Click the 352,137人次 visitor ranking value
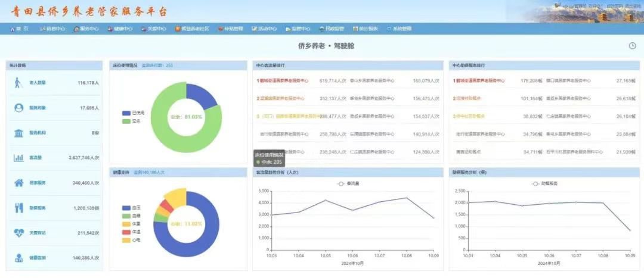Viewport: 644px width, 278px height. pos(333,98)
